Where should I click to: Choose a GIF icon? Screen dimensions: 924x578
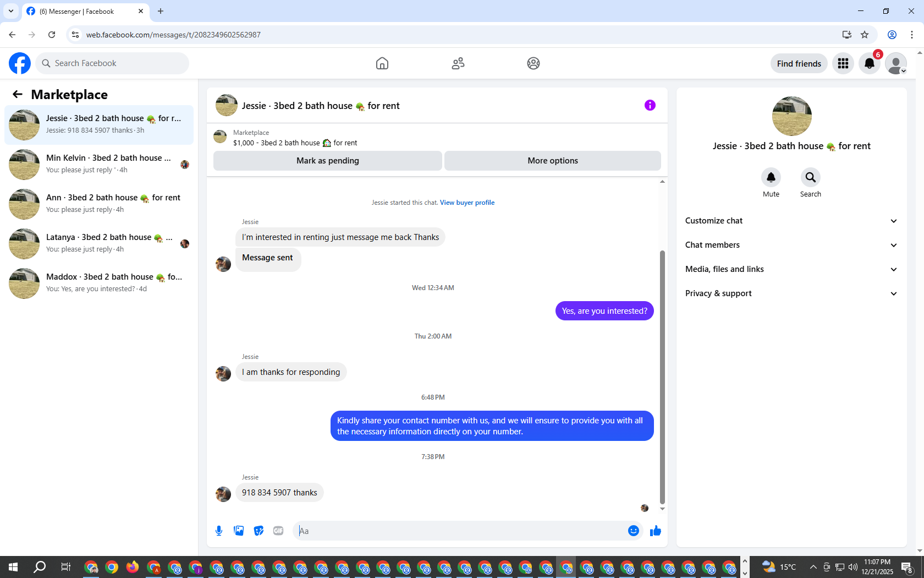[278, 531]
